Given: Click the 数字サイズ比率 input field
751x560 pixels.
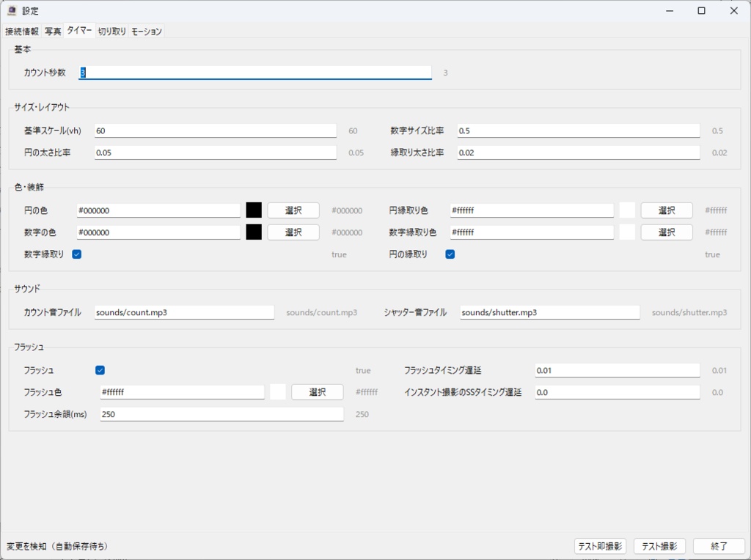Looking at the screenshot, I should pos(578,130).
